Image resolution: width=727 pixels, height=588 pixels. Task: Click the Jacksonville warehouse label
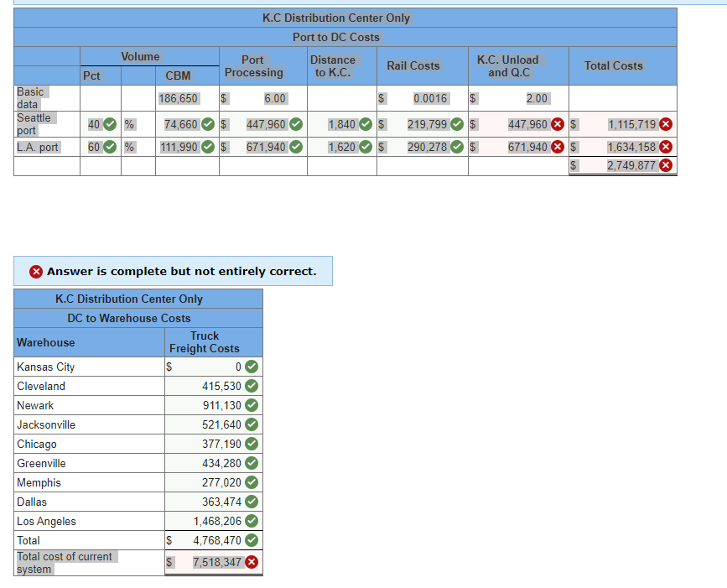(46, 424)
